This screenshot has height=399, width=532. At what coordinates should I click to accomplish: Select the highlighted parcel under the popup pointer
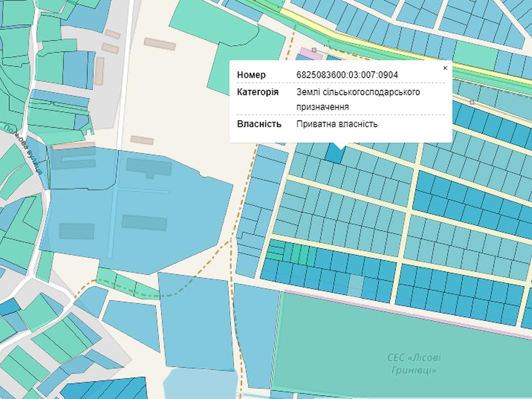click(334, 154)
